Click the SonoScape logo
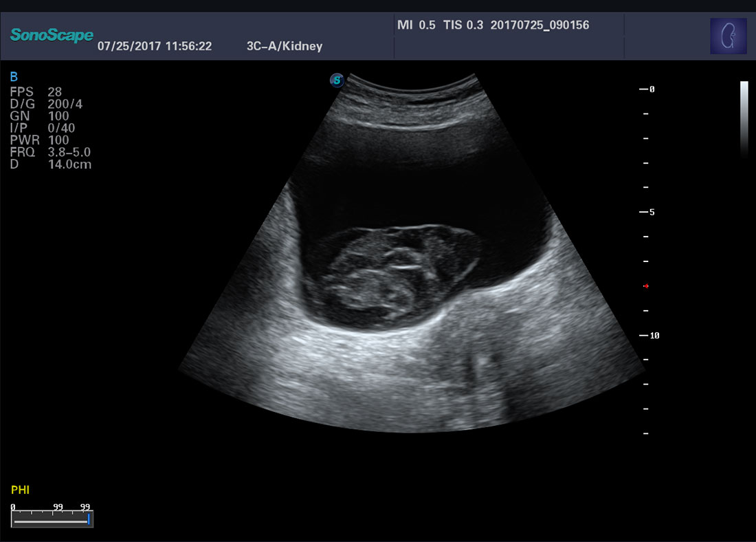This screenshot has width=756, height=542. pos(52,35)
